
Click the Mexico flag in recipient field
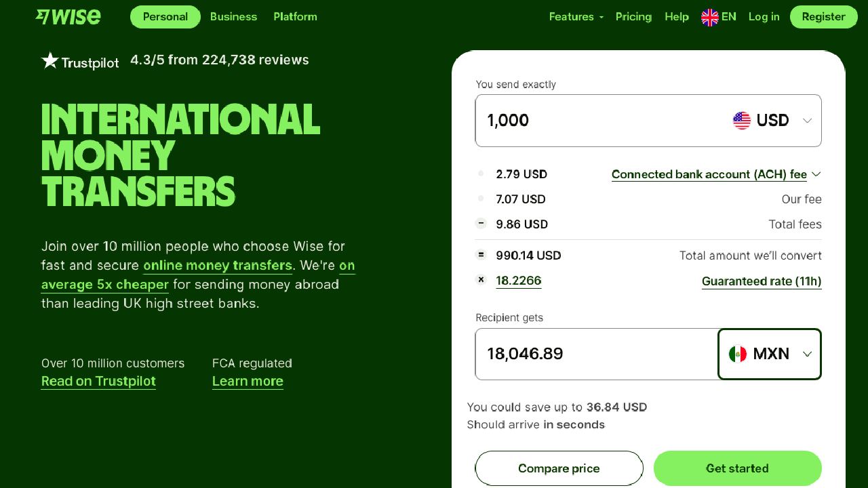[738, 354]
